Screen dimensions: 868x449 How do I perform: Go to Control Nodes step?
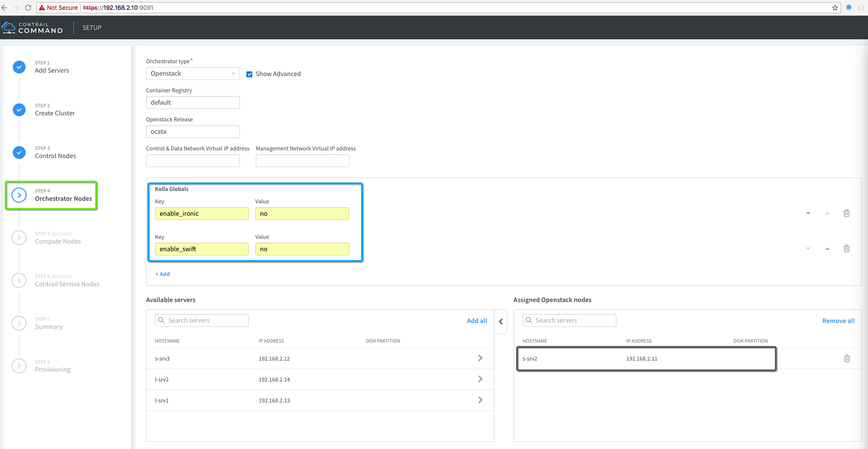(x=56, y=156)
